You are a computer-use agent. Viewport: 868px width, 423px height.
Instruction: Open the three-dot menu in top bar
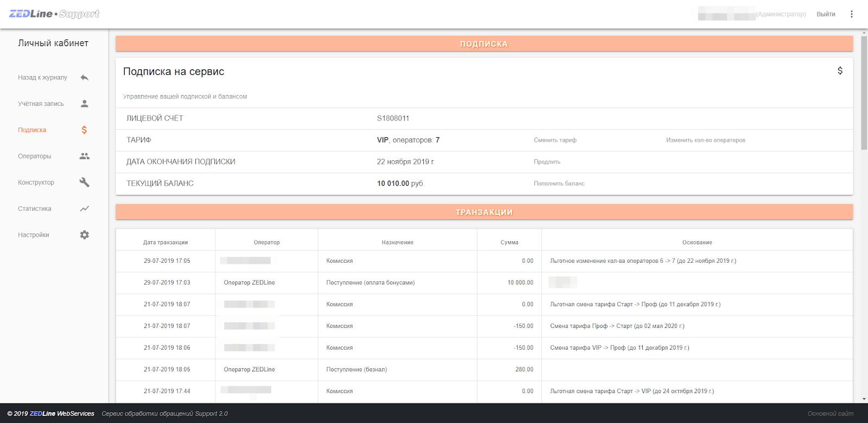[x=851, y=14]
